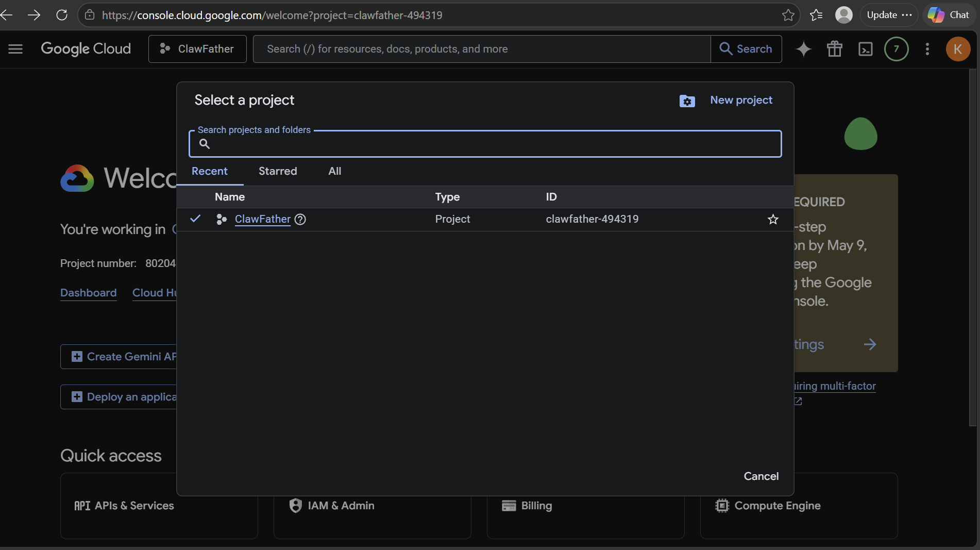Open the browser profile icon
The height and width of the screenshot is (550, 980).
pos(843,15)
